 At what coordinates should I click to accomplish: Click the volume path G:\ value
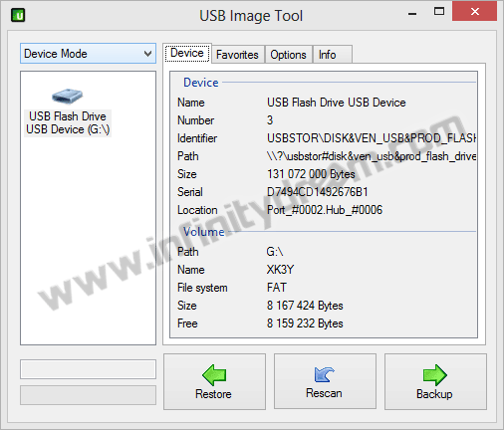275,252
